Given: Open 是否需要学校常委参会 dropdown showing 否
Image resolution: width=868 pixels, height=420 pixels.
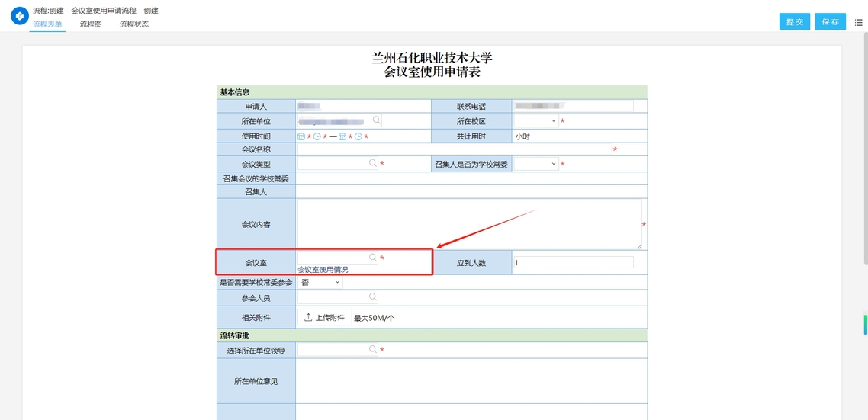Looking at the screenshot, I should click(x=320, y=282).
